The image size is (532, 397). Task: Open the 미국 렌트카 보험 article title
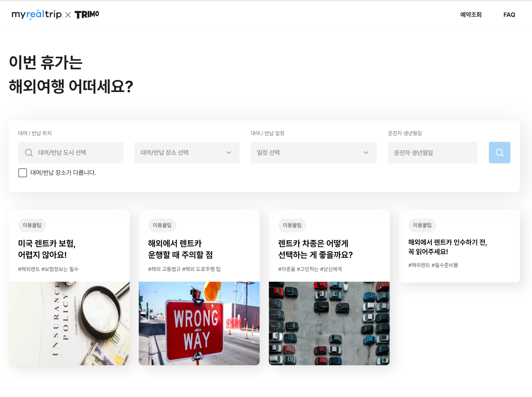tap(47, 249)
